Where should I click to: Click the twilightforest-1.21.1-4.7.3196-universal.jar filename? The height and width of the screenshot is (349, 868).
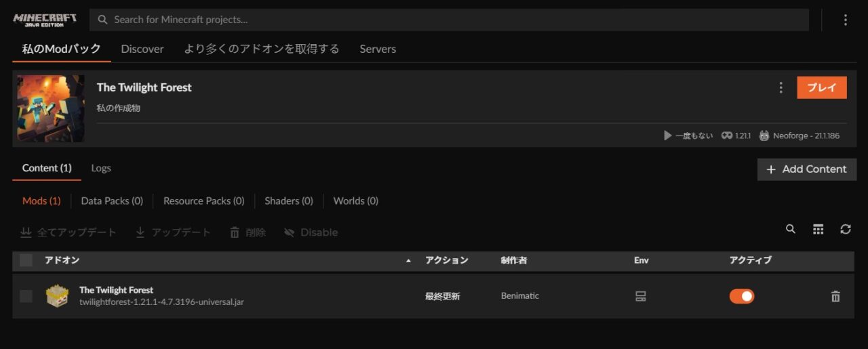(x=161, y=302)
